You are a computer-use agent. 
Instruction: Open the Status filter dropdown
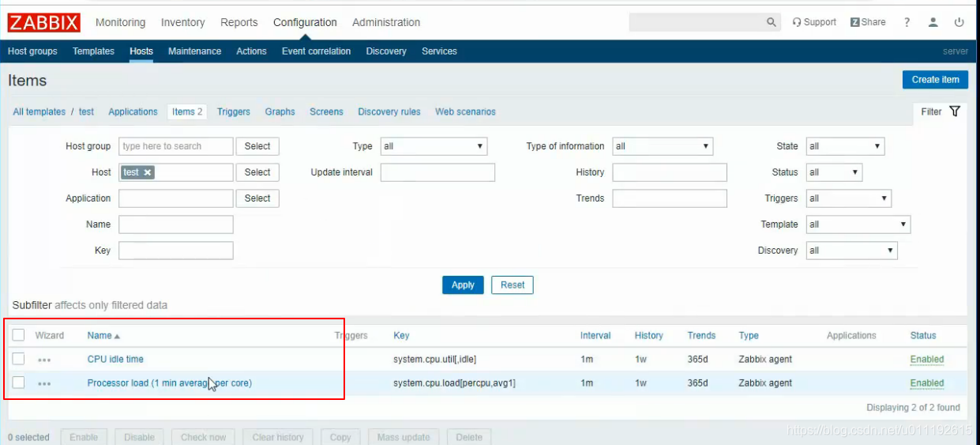coord(834,172)
